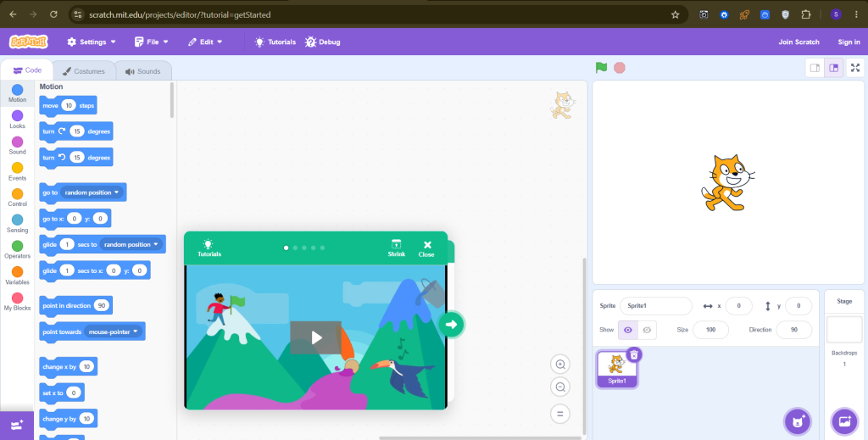Switch to the Costumes tab
The height and width of the screenshot is (440, 868).
click(84, 71)
